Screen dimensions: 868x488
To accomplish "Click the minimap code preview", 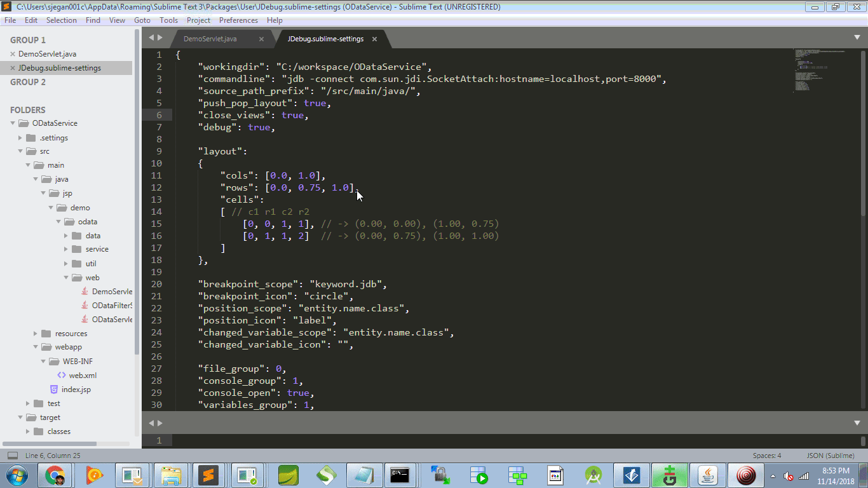I will click(x=820, y=70).
